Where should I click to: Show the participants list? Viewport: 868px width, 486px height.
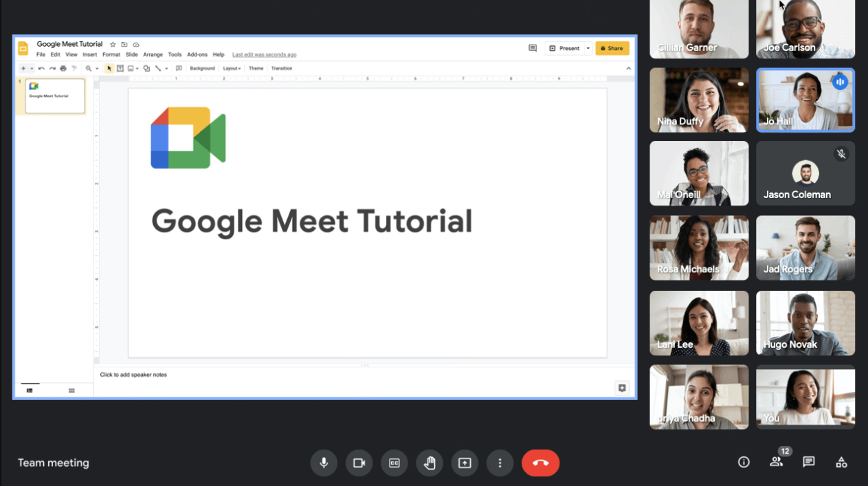[776, 462]
